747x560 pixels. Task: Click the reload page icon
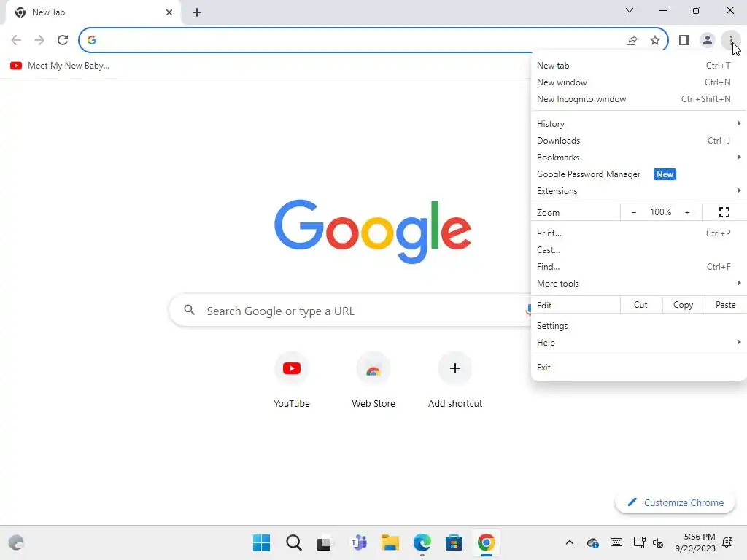click(x=63, y=40)
